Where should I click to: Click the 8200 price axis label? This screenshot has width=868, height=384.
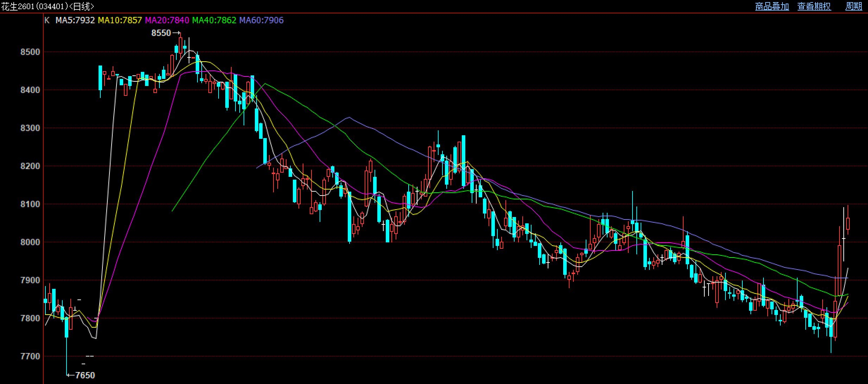pos(30,166)
